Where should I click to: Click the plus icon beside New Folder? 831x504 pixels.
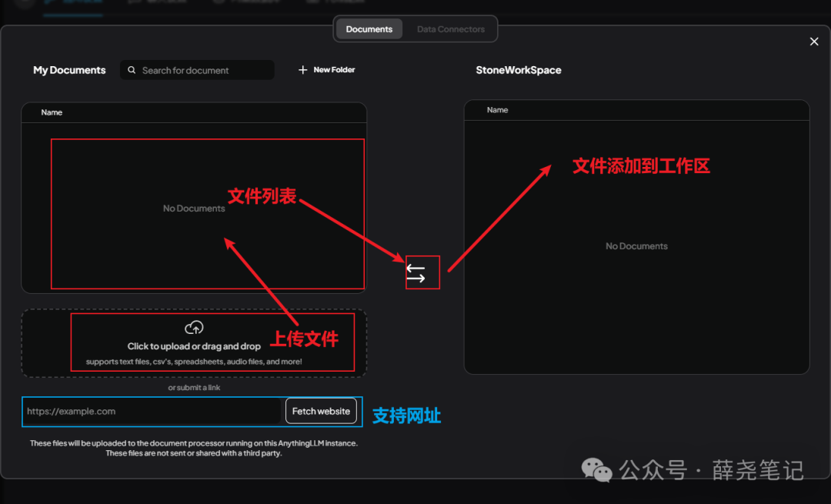point(302,70)
